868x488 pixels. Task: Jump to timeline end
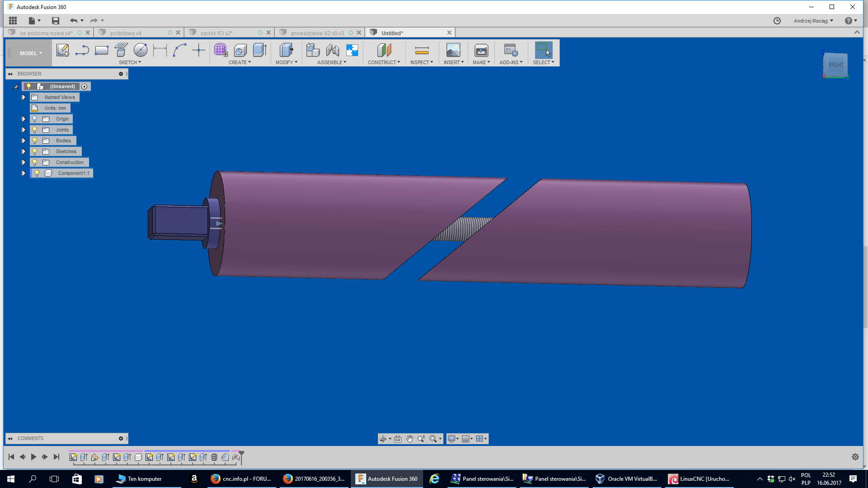click(x=57, y=457)
